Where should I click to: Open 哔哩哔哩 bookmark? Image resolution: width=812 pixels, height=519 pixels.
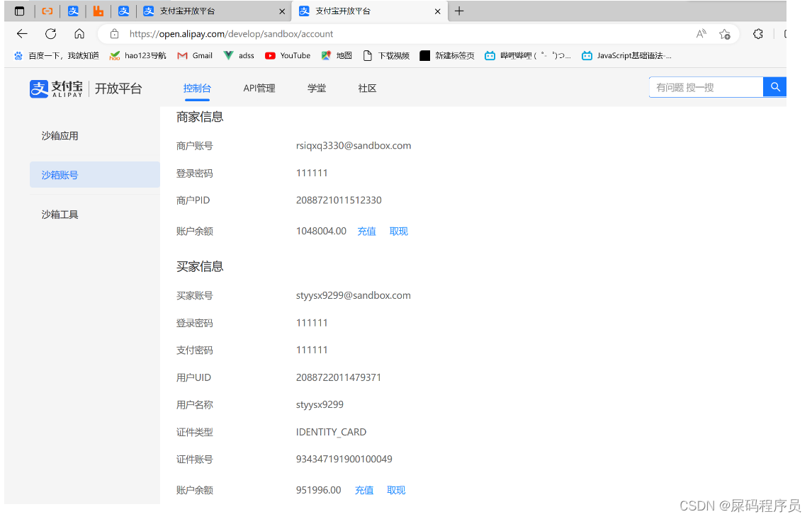point(528,55)
